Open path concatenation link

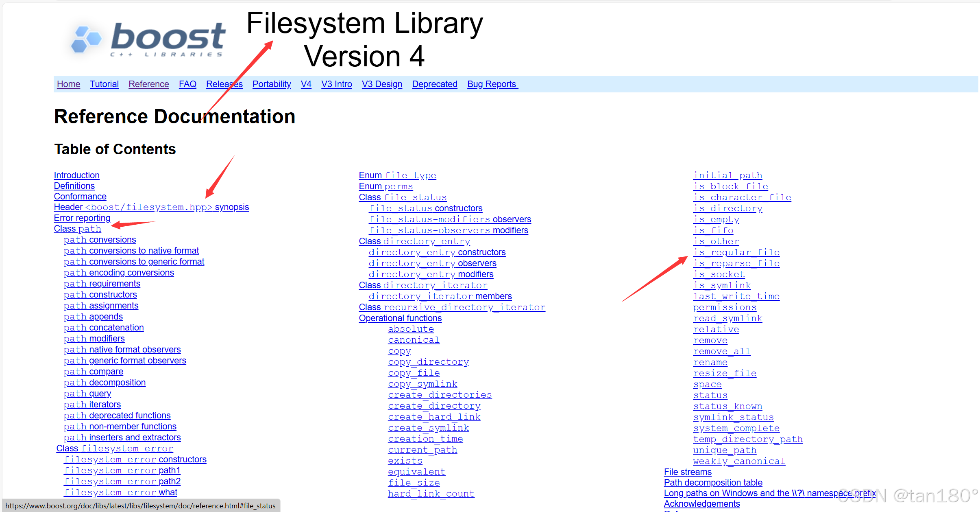pyautogui.click(x=104, y=328)
